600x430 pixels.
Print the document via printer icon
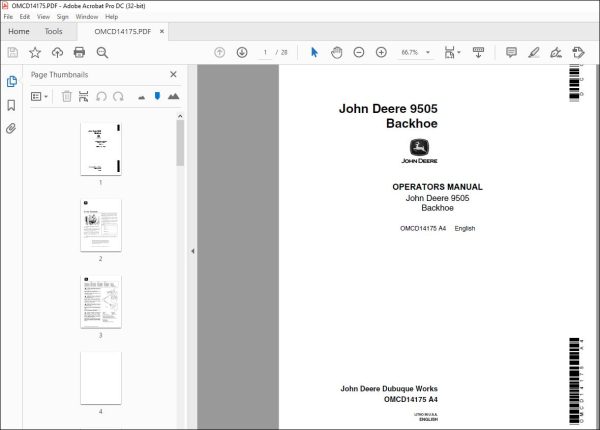click(79, 52)
